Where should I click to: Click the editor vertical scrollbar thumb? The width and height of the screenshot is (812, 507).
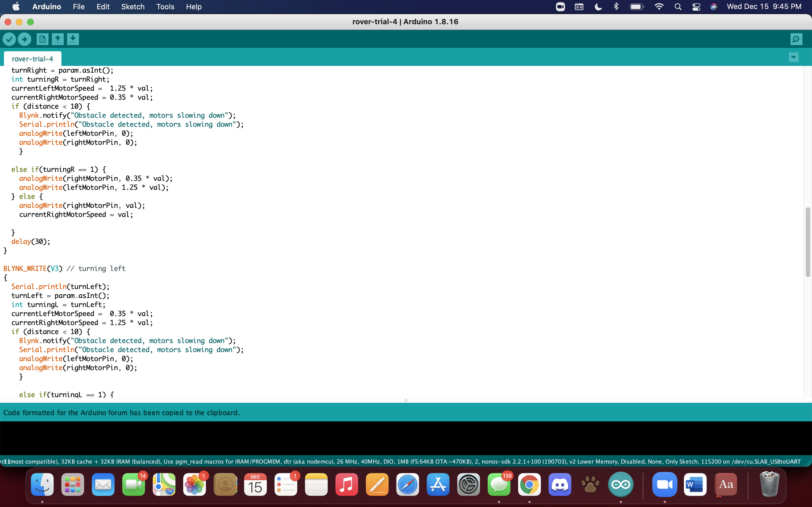click(x=808, y=242)
